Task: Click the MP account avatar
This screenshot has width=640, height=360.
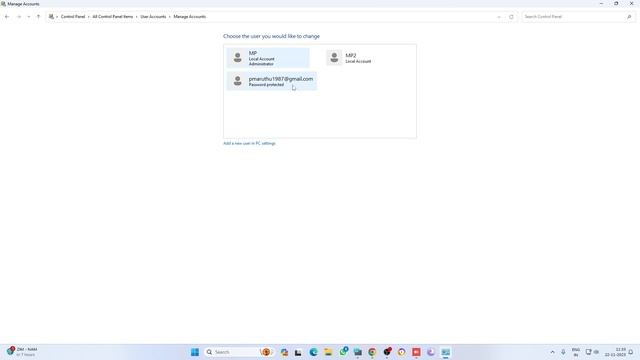Action: point(238,58)
